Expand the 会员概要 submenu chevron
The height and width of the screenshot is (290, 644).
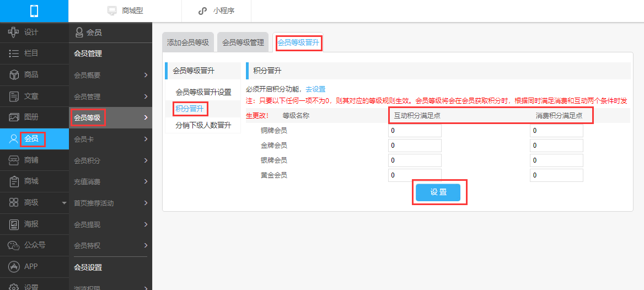tap(146, 75)
